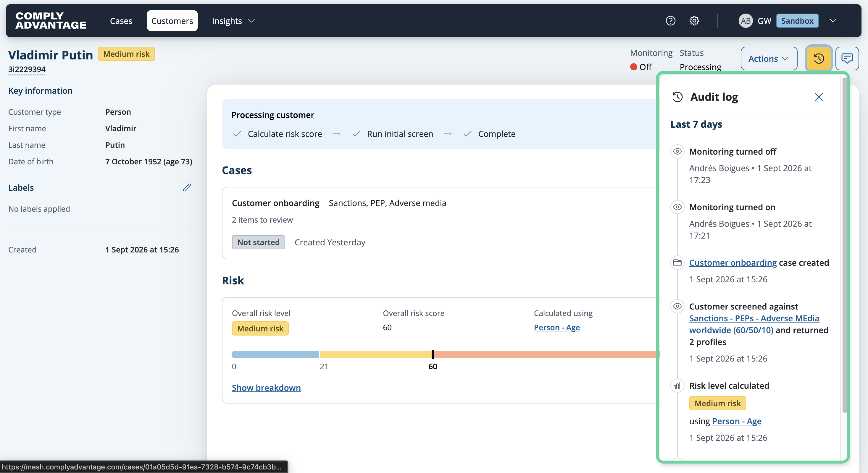This screenshot has height=473, width=868.
Task: Click the Processing customer heading
Action: coord(272,115)
